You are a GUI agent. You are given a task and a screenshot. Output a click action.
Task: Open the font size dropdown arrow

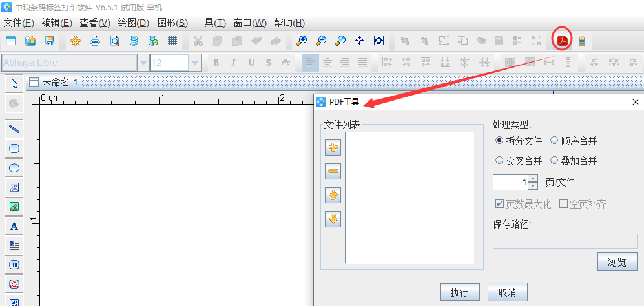click(194, 63)
